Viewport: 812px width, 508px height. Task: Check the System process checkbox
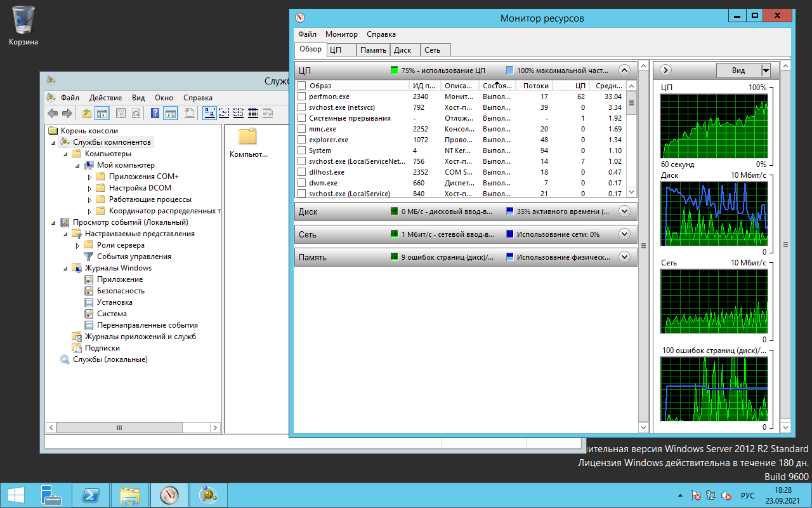[x=302, y=150]
